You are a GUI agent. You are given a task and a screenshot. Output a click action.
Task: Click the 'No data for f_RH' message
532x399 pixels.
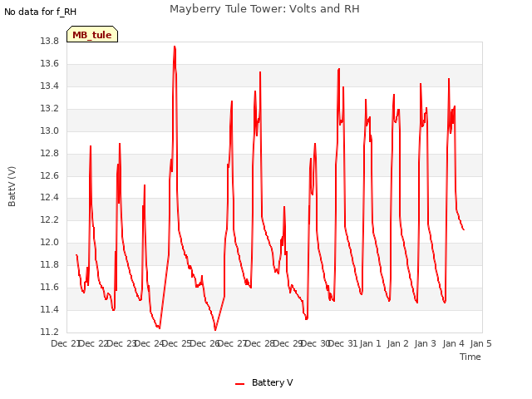pos(41,12)
